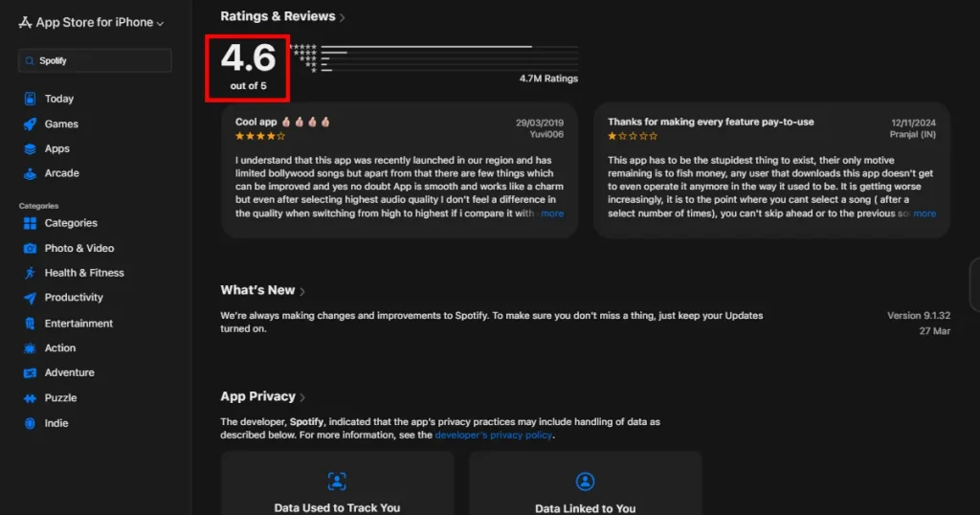Open the developer's privacy policy link
This screenshot has width=980, height=515.
click(494, 435)
